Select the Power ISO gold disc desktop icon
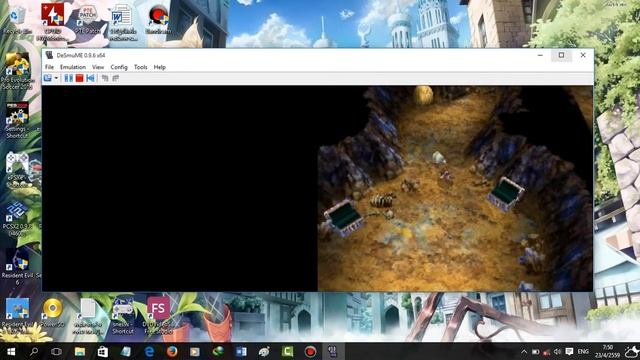640x360 pixels. tap(53, 312)
